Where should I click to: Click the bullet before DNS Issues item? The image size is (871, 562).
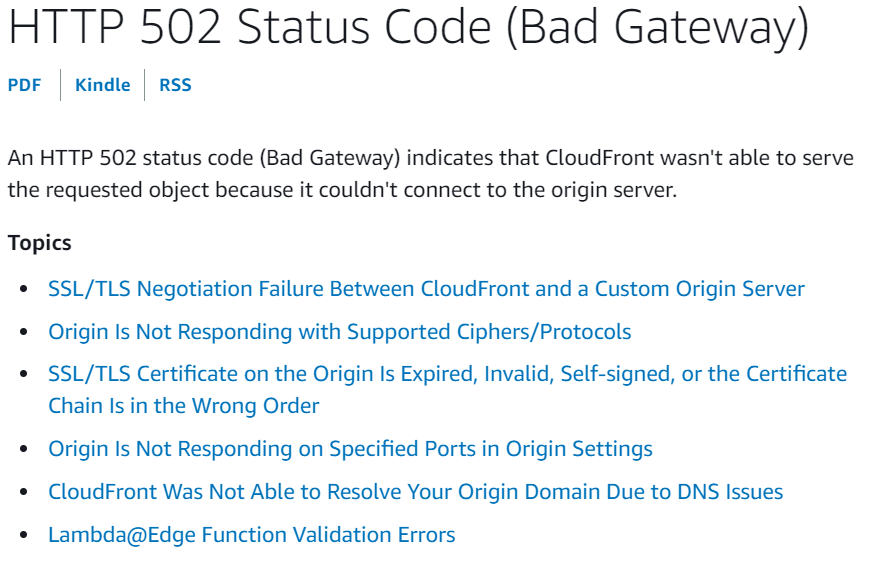[x=25, y=493]
